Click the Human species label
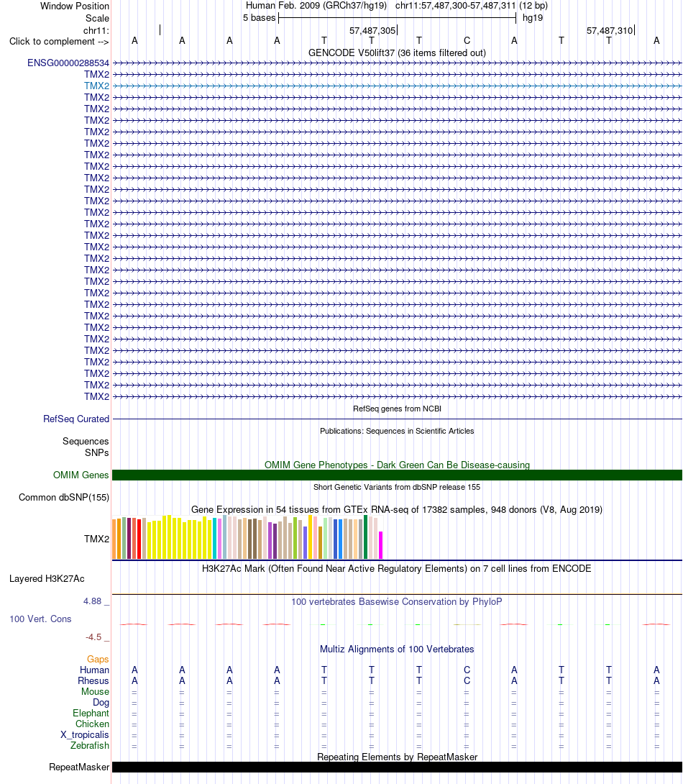 click(x=94, y=670)
